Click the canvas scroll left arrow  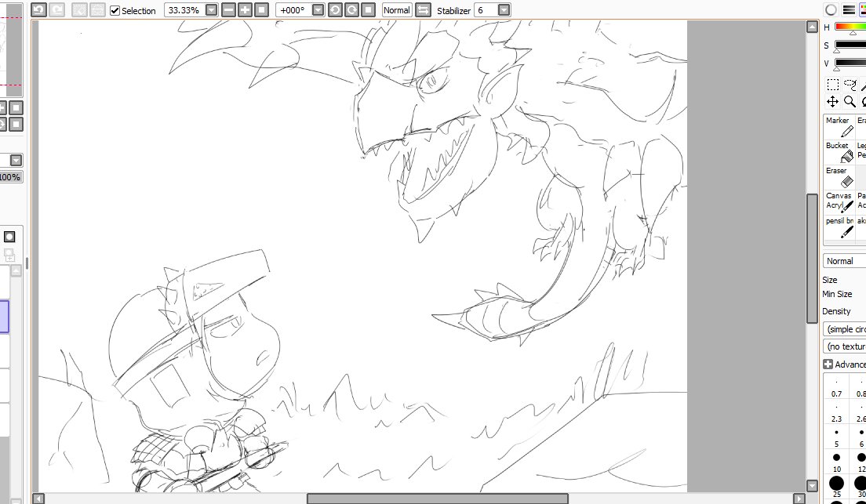click(x=38, y=499)
